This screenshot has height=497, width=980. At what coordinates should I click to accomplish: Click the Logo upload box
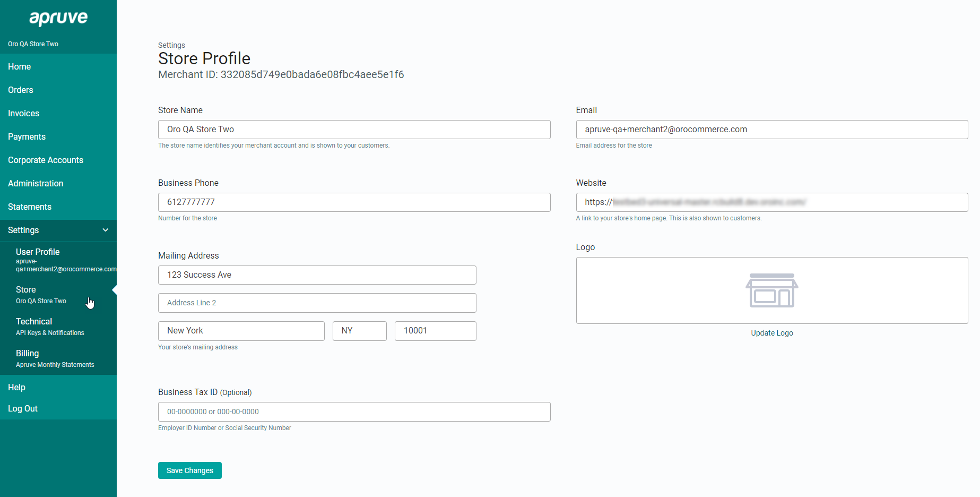pyautogui.click(x=772, y=290)
